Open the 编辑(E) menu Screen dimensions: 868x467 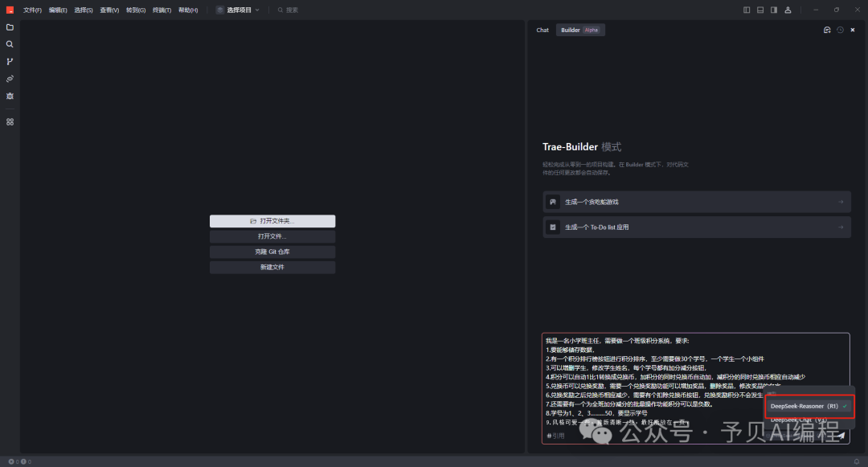coord(58,10)
